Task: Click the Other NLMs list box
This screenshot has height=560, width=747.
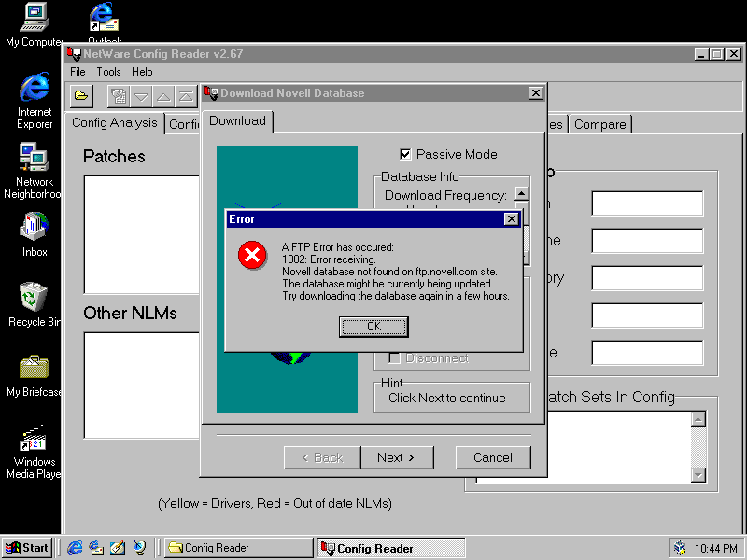Action: [142, 385]
